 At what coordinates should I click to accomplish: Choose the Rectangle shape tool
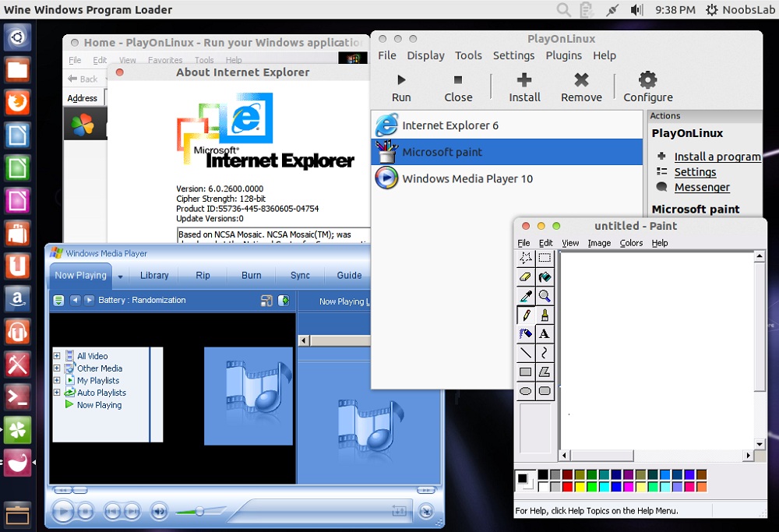(526, 372)
